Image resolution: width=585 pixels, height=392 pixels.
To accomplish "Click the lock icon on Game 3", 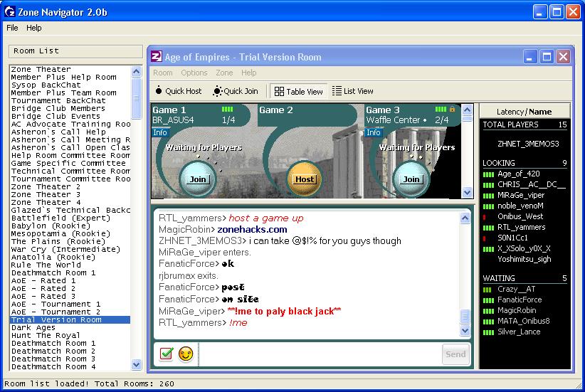I will click(452, 110).
